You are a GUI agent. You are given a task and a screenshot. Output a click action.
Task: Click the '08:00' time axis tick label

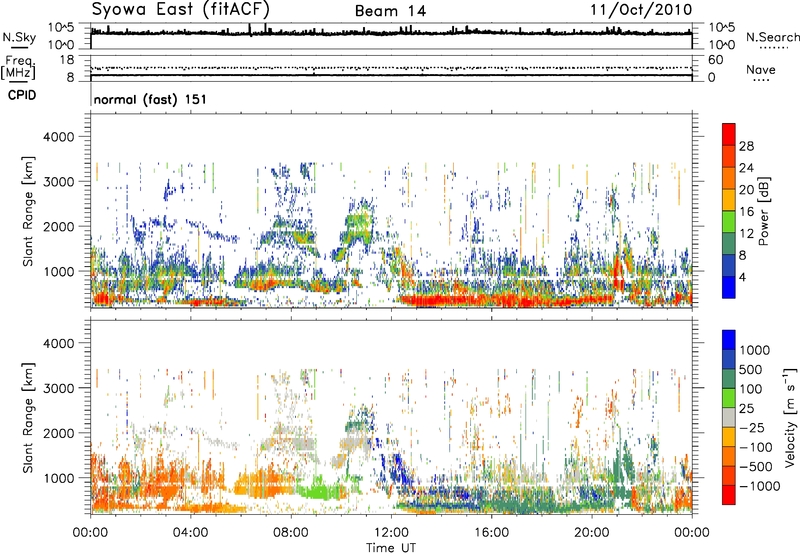point(291,533)
